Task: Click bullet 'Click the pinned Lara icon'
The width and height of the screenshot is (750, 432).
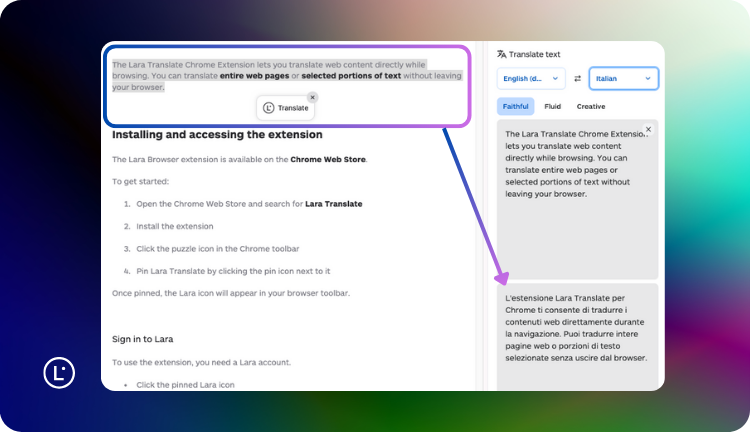Action: click(x=185, y=385)
